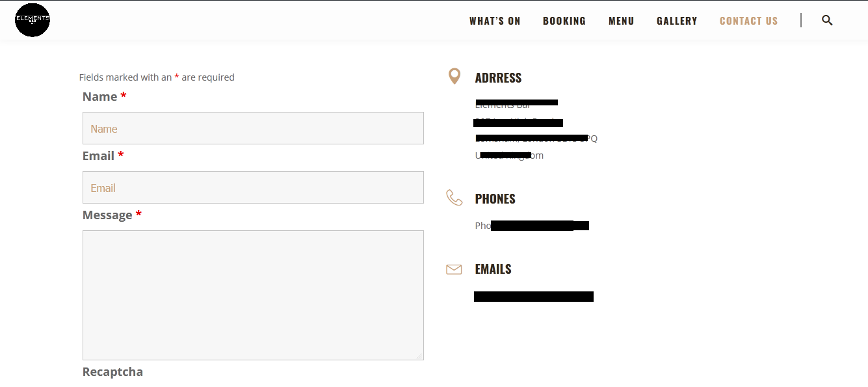Open the MENU navigation item
868x387 pixels.
point(621,20)
